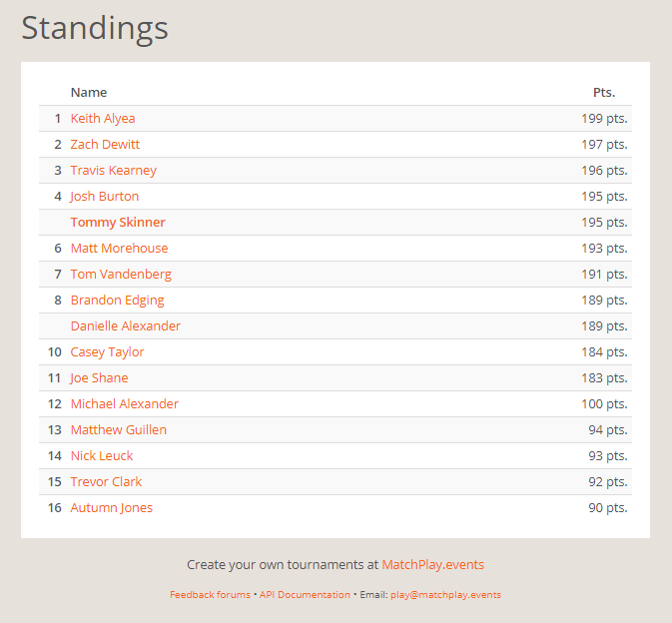This screenshot has height=623, width=672.
Task: Select Nick Leuck in standings
Action: [x=102, y=456]
